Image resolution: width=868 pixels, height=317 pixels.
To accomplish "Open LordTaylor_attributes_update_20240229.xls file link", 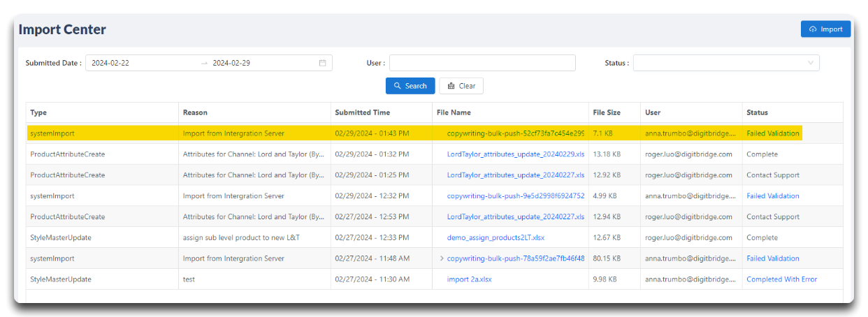I will [516, 154].
